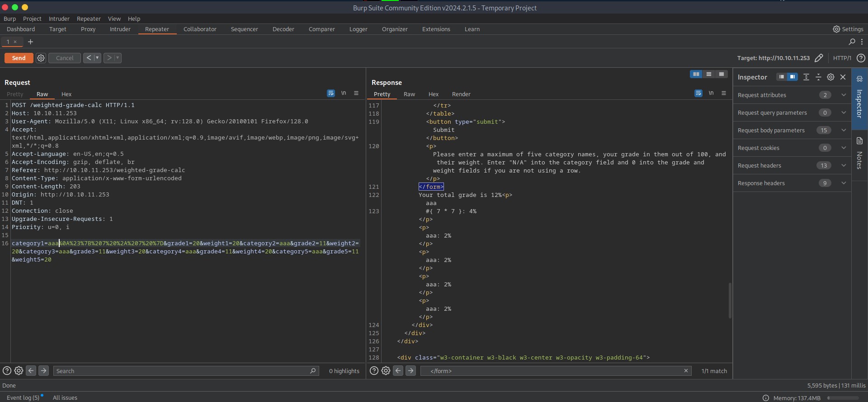Viewport: 868px width, 402px height.
Task: Click the Cancel button
Action: (x=65, y=58)
